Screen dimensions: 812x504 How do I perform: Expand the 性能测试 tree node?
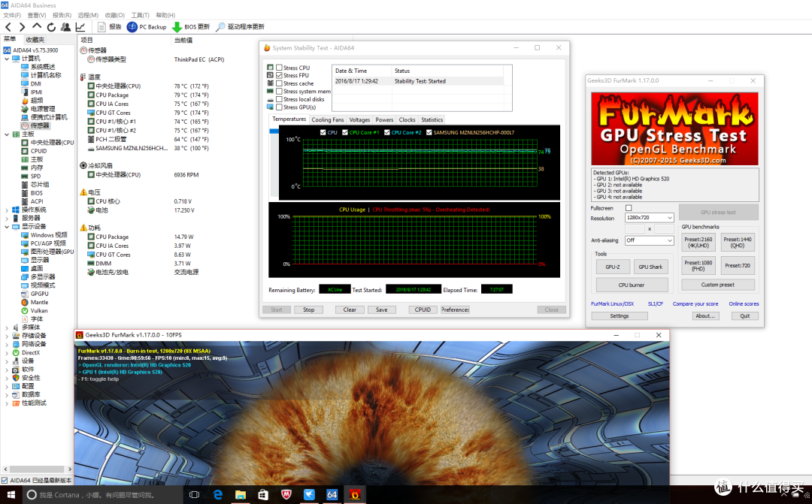[x=7, y=403]
